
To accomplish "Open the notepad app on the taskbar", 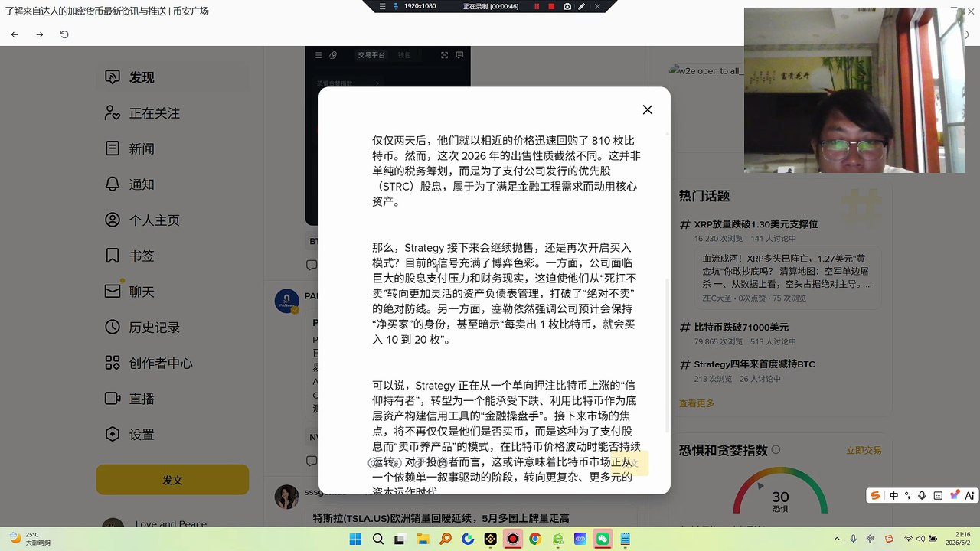I will click(625, 539).
